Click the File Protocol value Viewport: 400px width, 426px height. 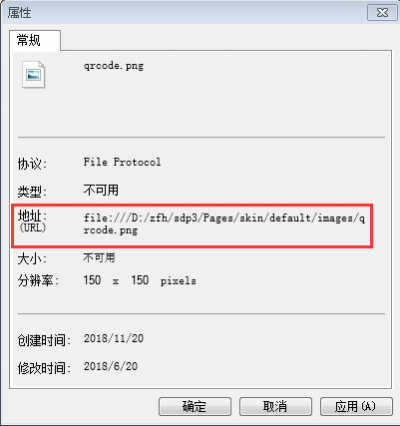(x=122, y=162)
